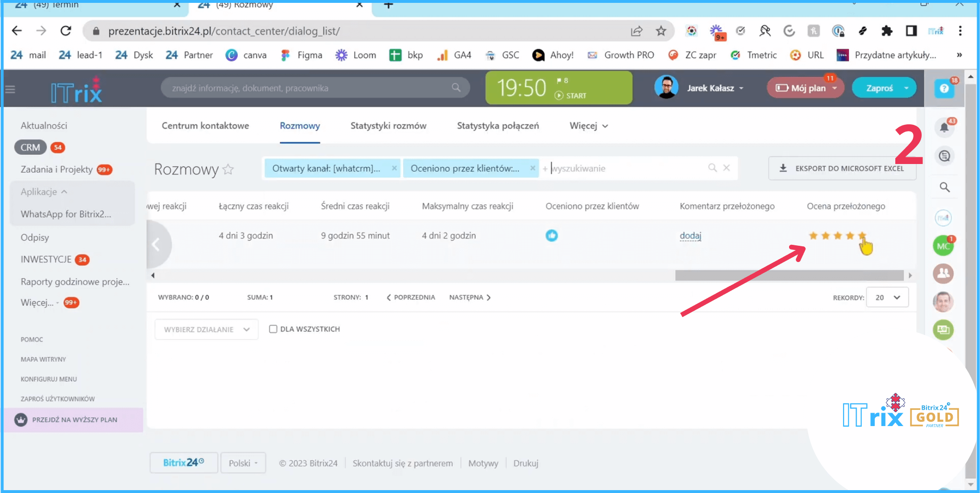Open the Centrum kontaktowe tab
This screenshot has width=980, height=493.
[x=205, y=126]
